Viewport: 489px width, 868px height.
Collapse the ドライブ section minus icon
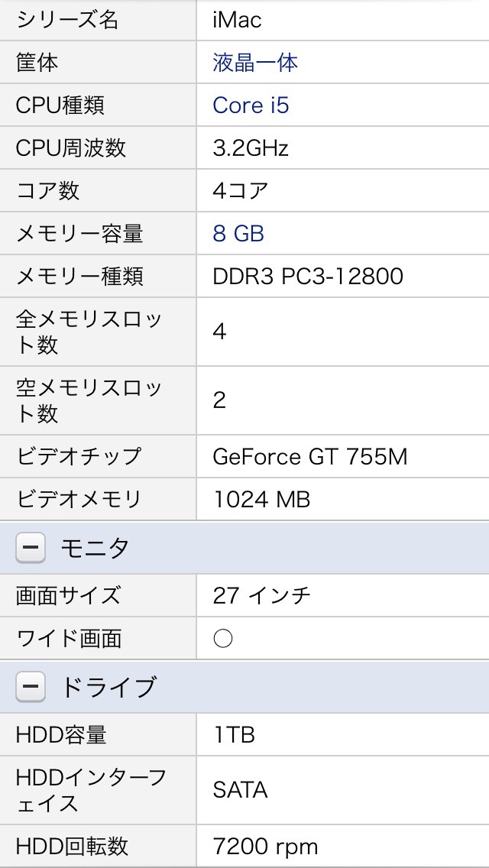click(x=31, y=687)
